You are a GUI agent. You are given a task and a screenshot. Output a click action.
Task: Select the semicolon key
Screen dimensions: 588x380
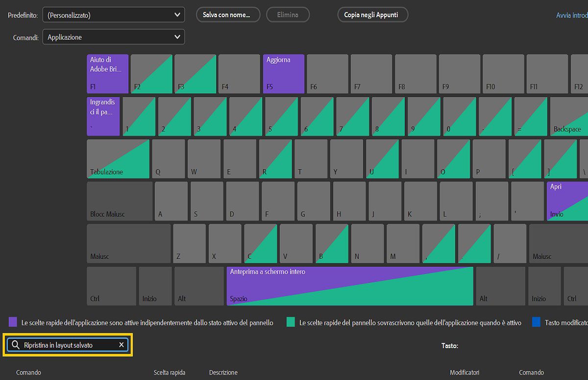[x=492, y=201]
